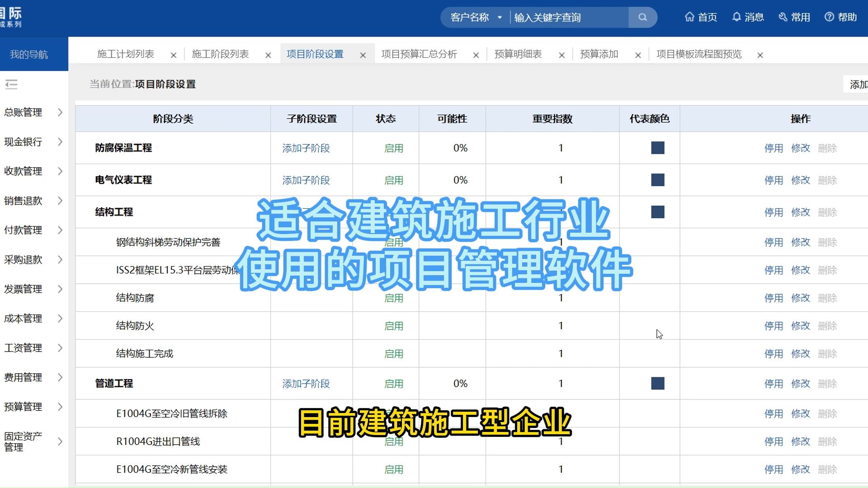Image resolution: width=868 pixels, height=488 pixels.
Task: Click 修改 for 钢结构斜梯劳动保护完善 row
Action: (x=801, y=243)
